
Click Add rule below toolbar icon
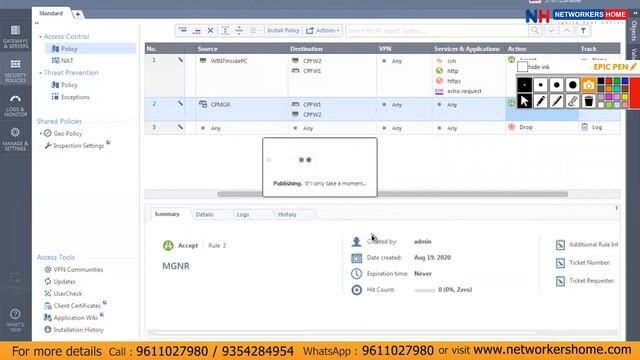coord(197,31)
